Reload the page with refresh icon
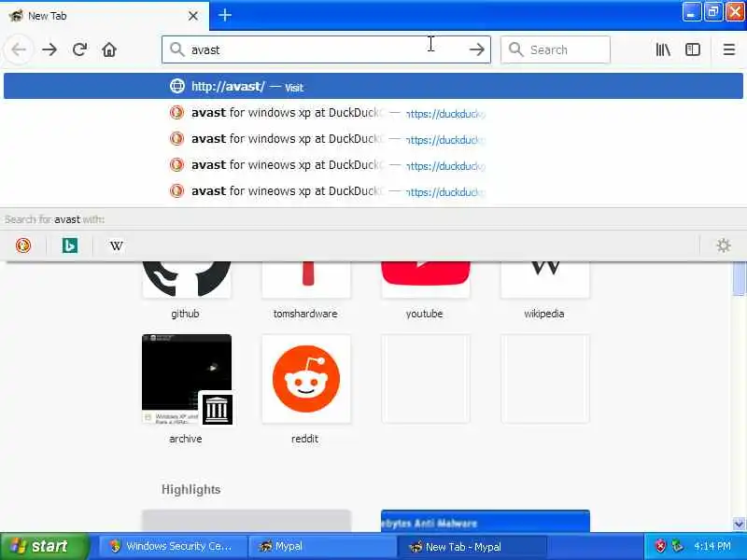The image size is (747, 560). 79,49
